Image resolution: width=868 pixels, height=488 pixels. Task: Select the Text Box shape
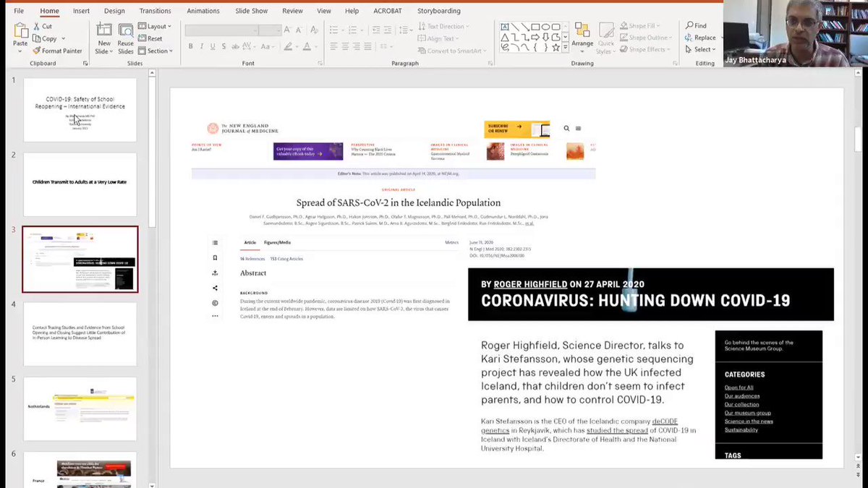[x=504, y=27]
